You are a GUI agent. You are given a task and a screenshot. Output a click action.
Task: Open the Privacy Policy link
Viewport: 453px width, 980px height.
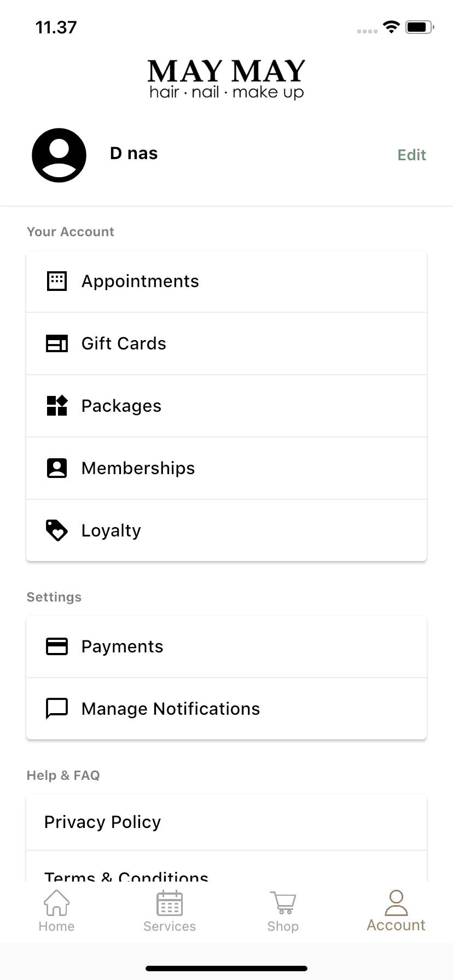(226, 822)
